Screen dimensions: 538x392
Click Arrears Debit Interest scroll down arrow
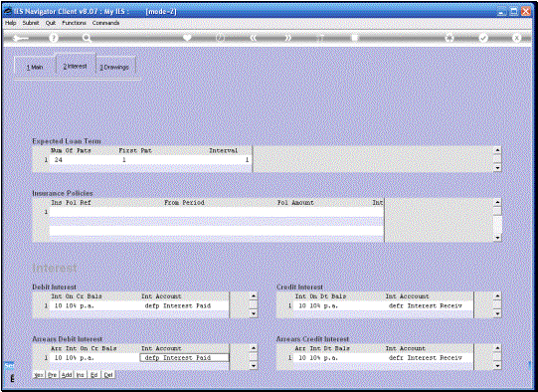pyautogui.click(x=254, y=366)
